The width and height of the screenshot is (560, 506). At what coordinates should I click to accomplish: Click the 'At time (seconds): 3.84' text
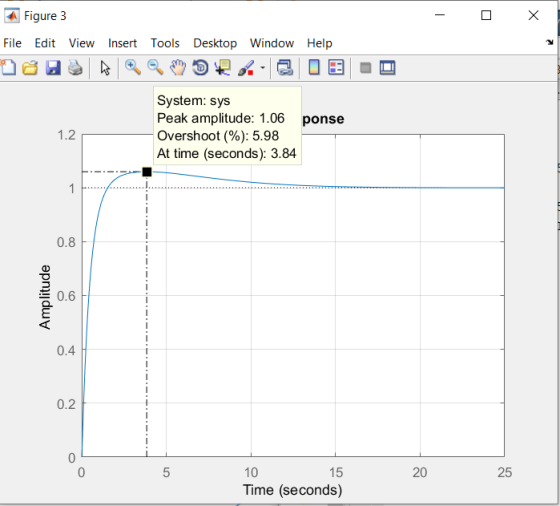[x=226, y=154]
